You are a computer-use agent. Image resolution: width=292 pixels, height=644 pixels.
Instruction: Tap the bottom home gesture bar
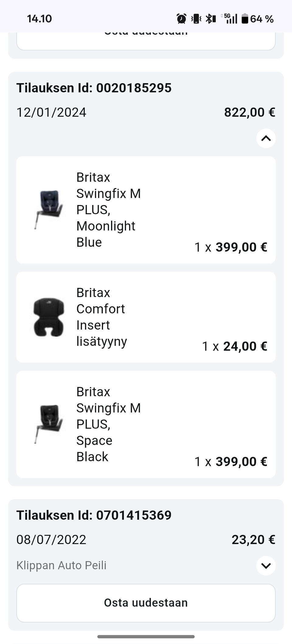pyautogui.click(x=146, y=636)
